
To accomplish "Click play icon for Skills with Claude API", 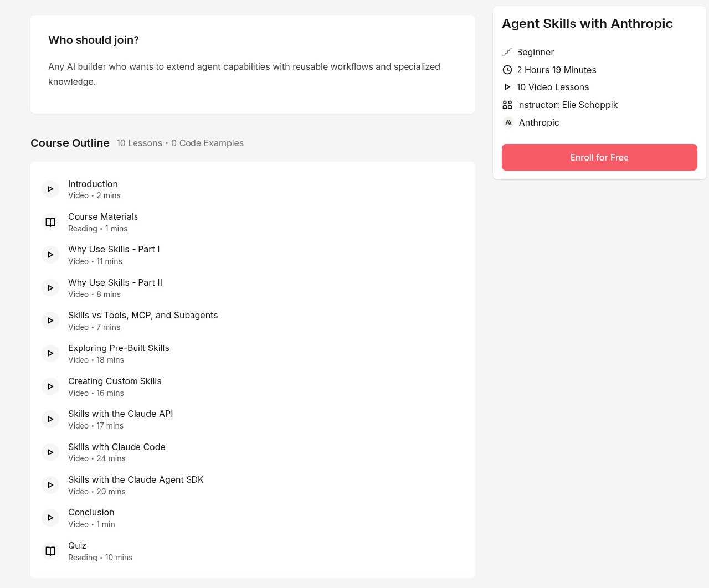I will point(50,419).
